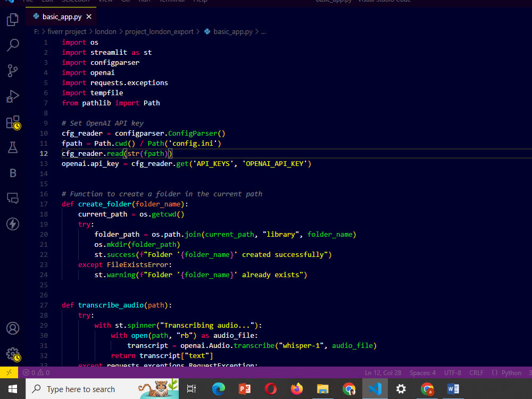Open the Extensions view
532x399 pixels.
pos(13,122)
